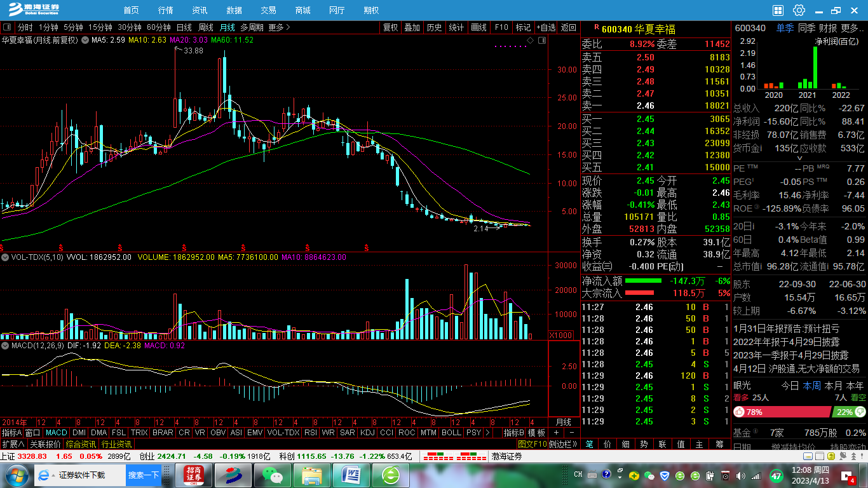This screenshot has width=868, height=488.
Task: Switch to 周线 weekly chart tab
Action: tap(206, 27)
